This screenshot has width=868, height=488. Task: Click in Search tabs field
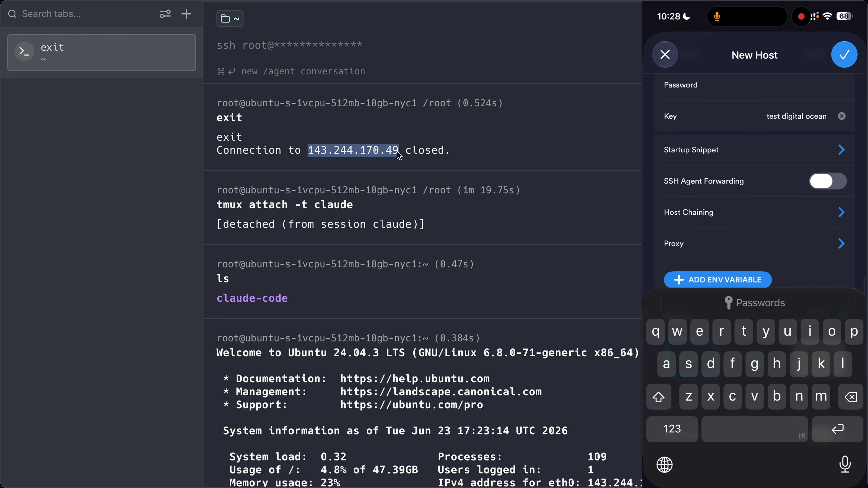pos(88,14)
